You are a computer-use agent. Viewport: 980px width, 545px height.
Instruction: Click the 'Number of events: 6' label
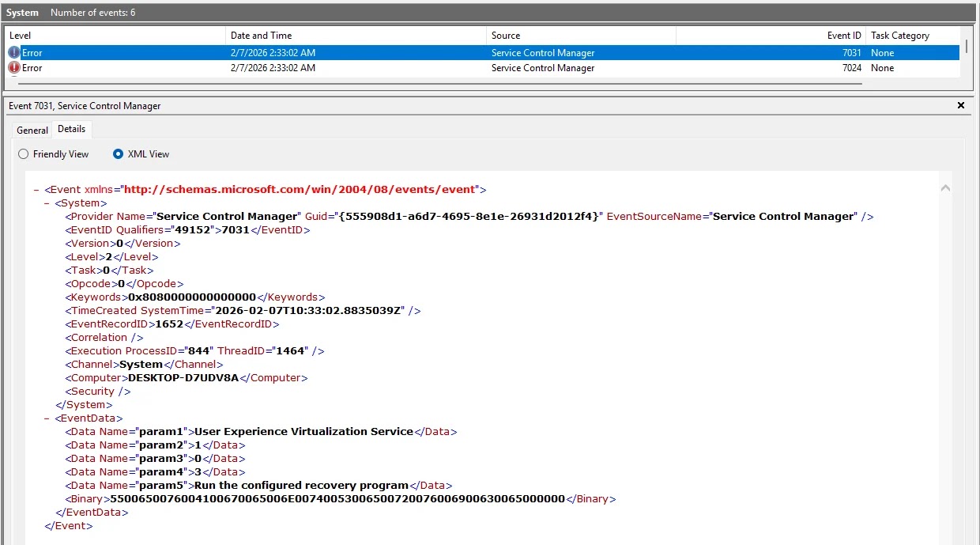(92, 13)
